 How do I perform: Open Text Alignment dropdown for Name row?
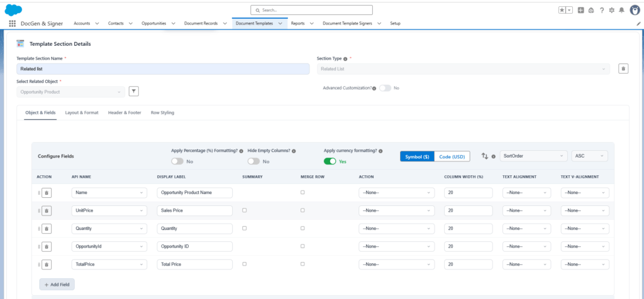click(526, 193)
